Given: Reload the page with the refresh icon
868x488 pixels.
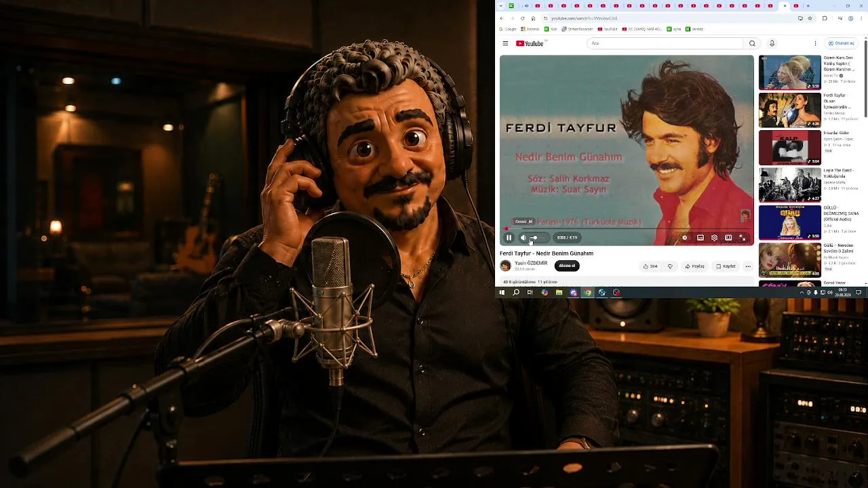Looking at the screenshot, I should click(522, 18).
